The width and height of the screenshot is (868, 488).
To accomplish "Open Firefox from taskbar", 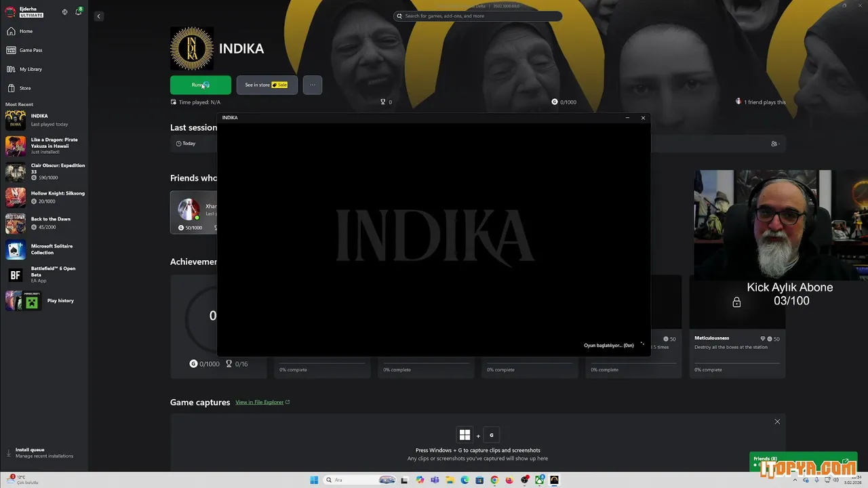I will pyautogui.click(x=509, y=480).
